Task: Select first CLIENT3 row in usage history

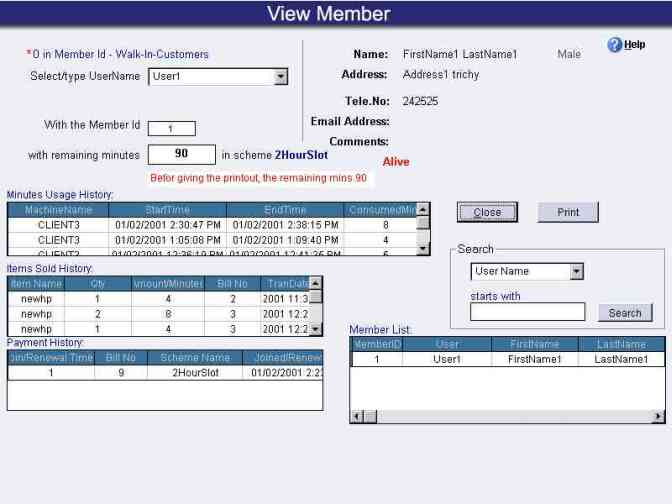Action: coord(59,226)
